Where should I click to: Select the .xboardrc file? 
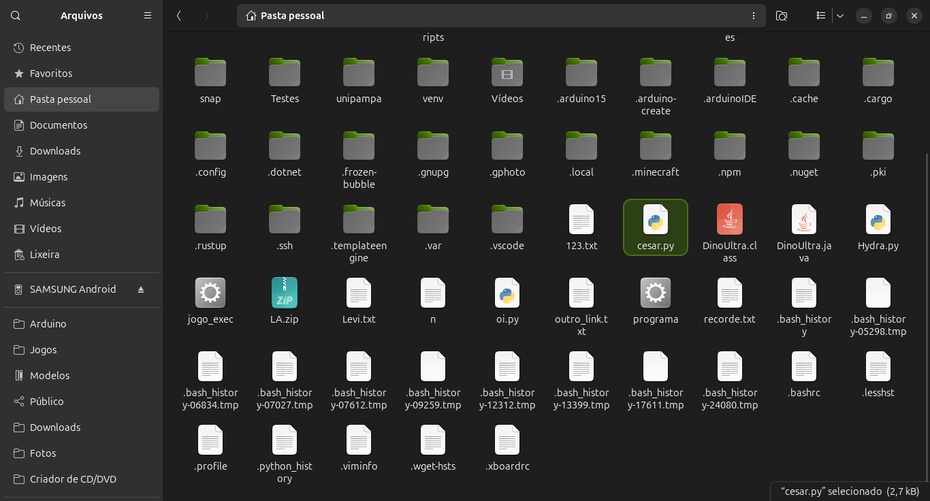pyautogui.click(x=507, y=448)
